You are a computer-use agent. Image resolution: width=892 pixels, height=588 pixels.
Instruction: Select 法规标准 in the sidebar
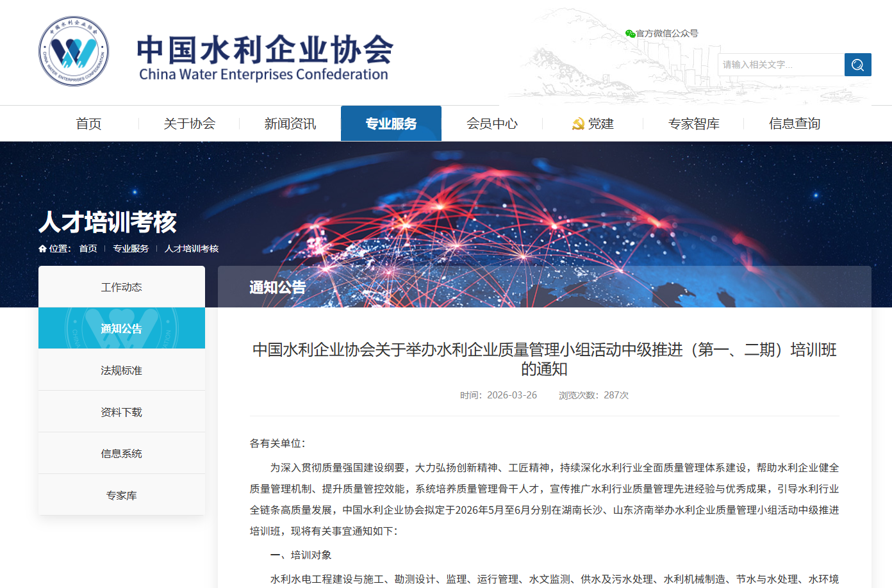[x=122, y=370]
